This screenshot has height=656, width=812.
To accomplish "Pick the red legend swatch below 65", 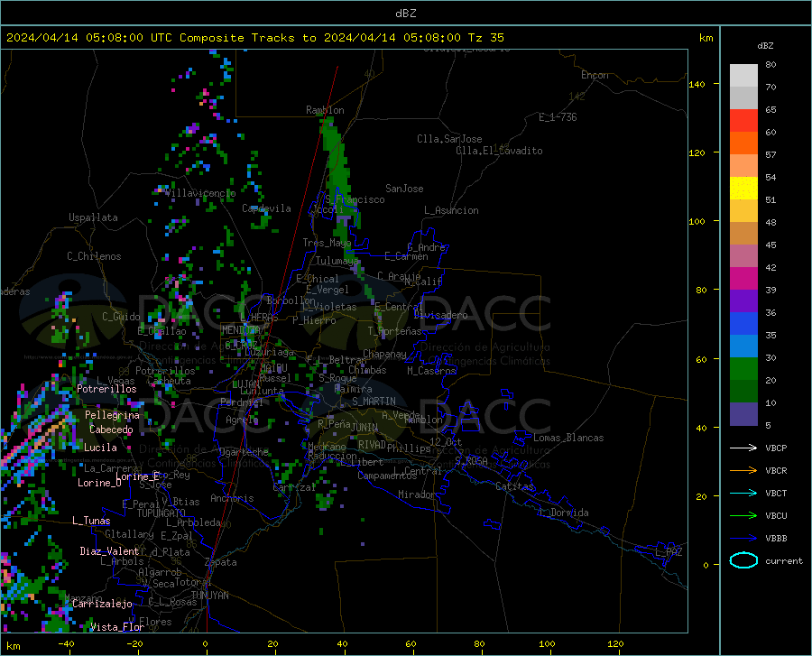I will (x=743, y=121).
